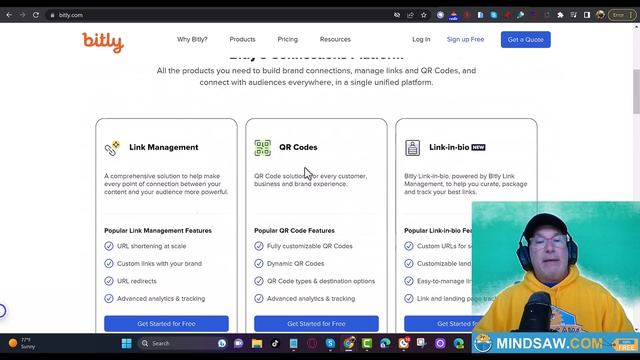Open the Why Bitly? menu
Screen dimensions: 640x360
point(192,40)
